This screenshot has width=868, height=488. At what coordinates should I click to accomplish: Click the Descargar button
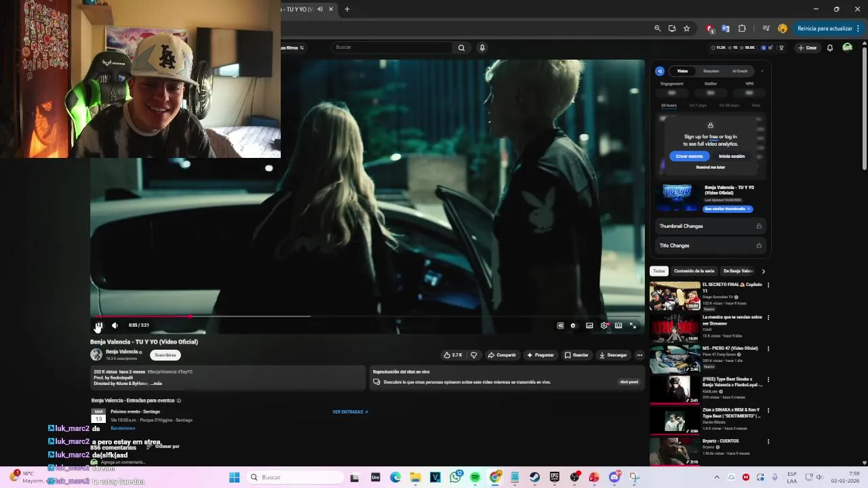[613, 354]
